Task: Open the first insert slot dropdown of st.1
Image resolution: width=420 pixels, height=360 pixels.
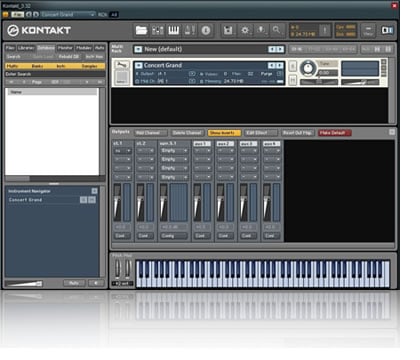Action: click(123, 151)
